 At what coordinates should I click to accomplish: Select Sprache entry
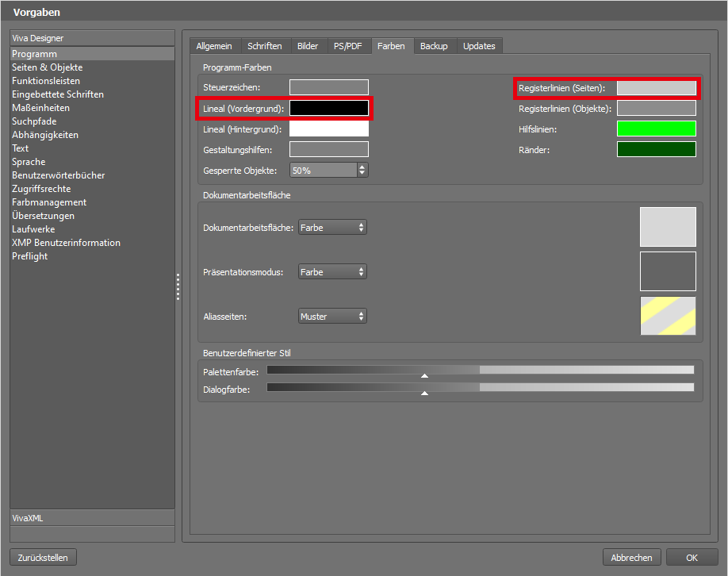93,162
